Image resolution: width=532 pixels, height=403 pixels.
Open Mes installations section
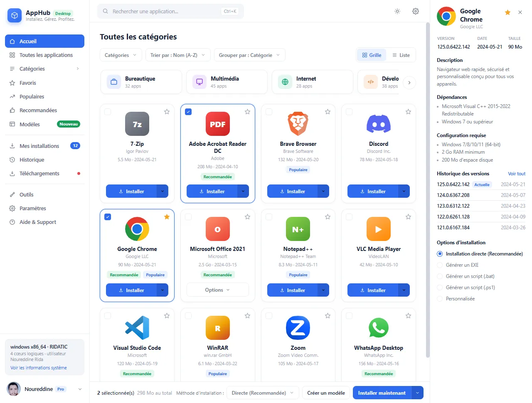point(44,146)
